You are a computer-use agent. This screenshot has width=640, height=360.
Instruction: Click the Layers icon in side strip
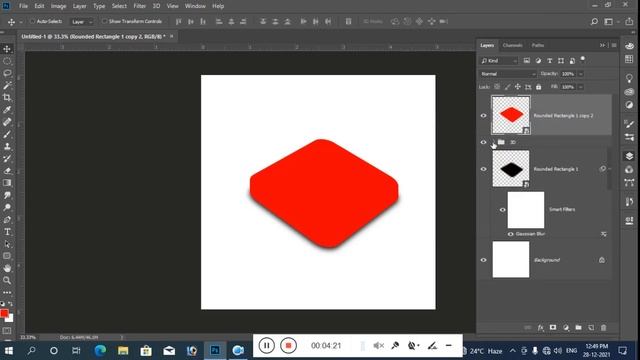tap(629, 156)
